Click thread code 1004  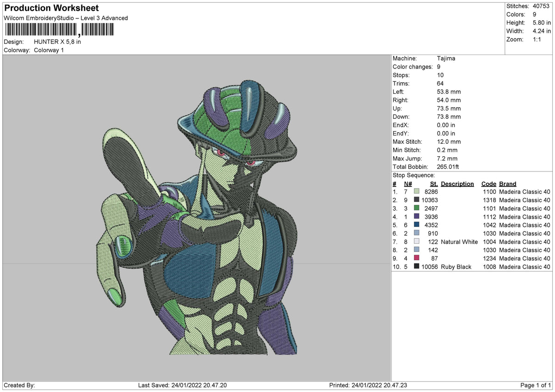[489, 241]
